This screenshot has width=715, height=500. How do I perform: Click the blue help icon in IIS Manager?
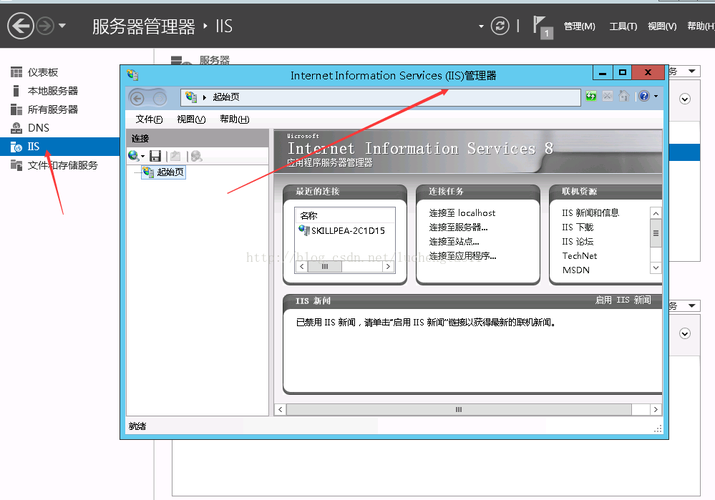tap(644, 96)
